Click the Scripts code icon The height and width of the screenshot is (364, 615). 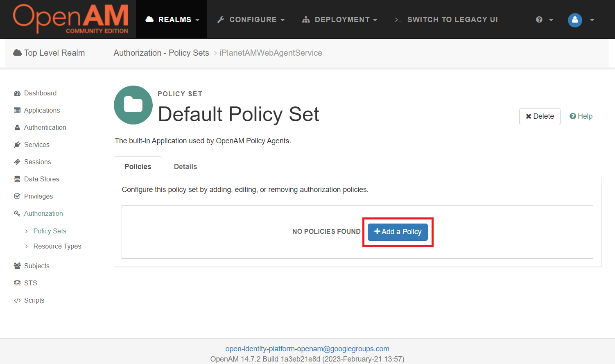point(17,301)
